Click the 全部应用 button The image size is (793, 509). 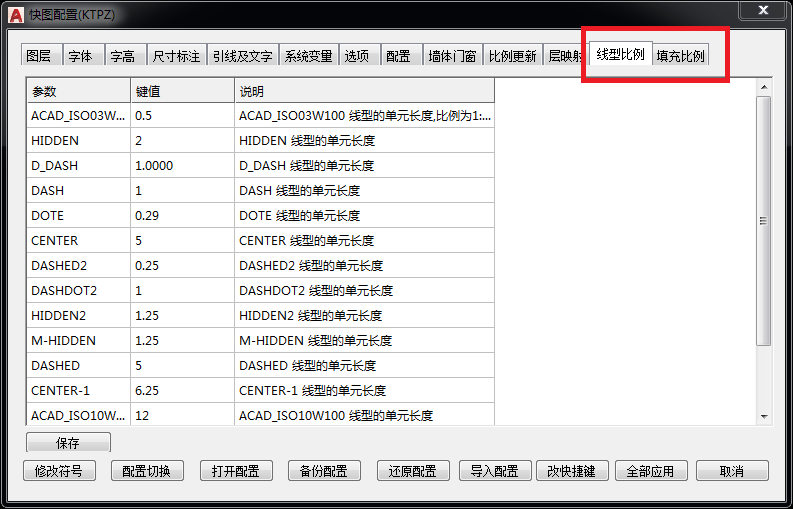(x=651, y=471)
